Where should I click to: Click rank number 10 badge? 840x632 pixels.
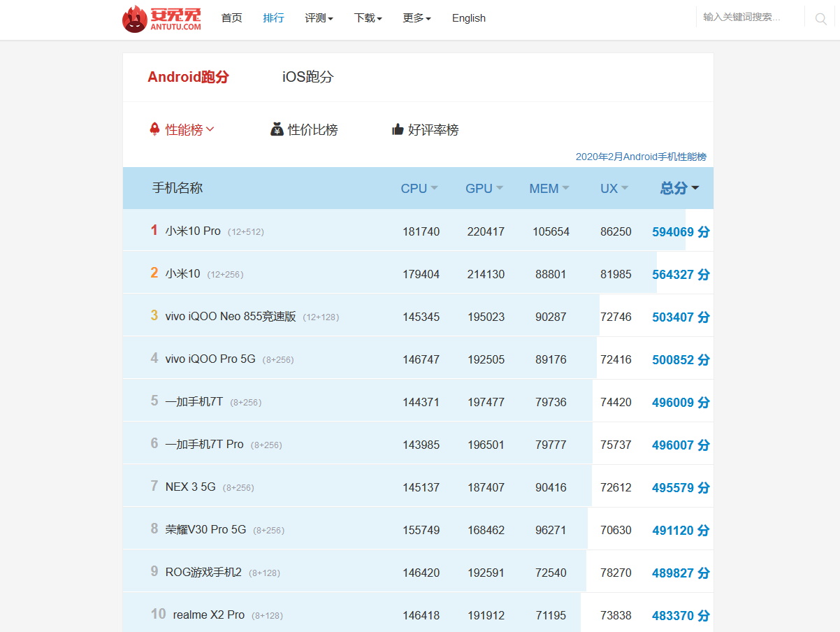coord(159,614)
